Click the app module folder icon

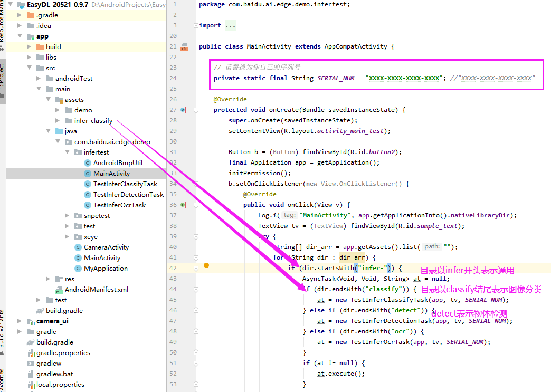point(31,36)
